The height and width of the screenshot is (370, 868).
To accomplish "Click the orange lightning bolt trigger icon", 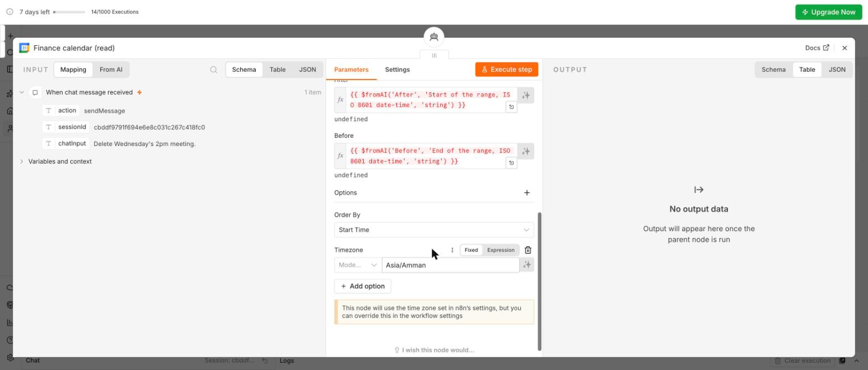I will pos(139,92).
